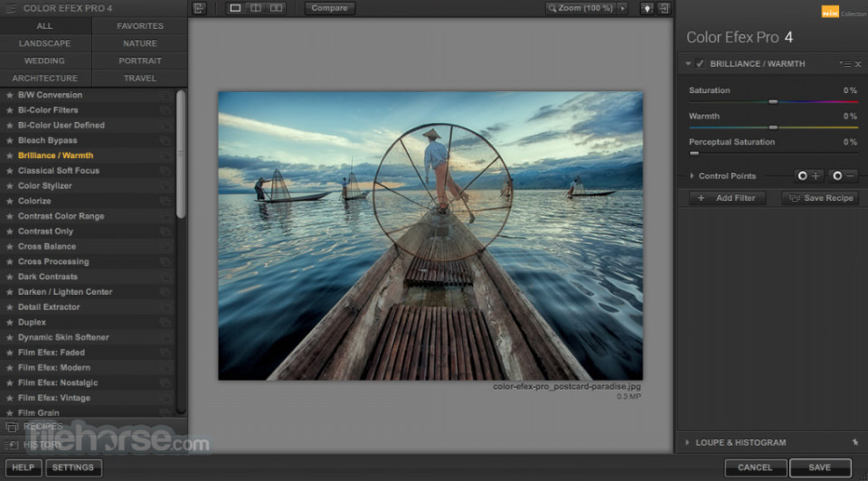The width and height of the screenshot is (868, 481).
Task: Remove the Brilliance / Warmth filter with X
Action: [x=858, y=64]
